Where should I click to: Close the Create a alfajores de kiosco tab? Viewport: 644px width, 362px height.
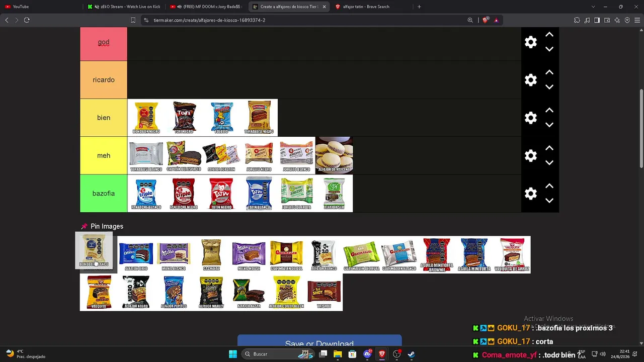324,7
